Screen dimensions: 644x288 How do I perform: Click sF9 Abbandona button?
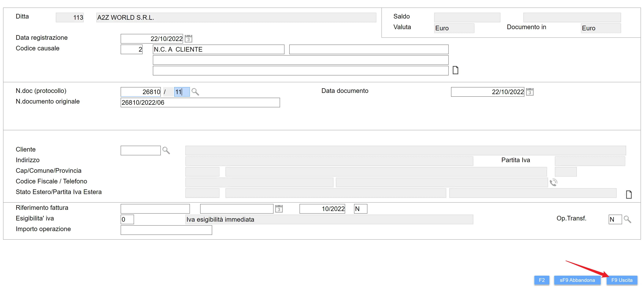[x=577, y=280]
